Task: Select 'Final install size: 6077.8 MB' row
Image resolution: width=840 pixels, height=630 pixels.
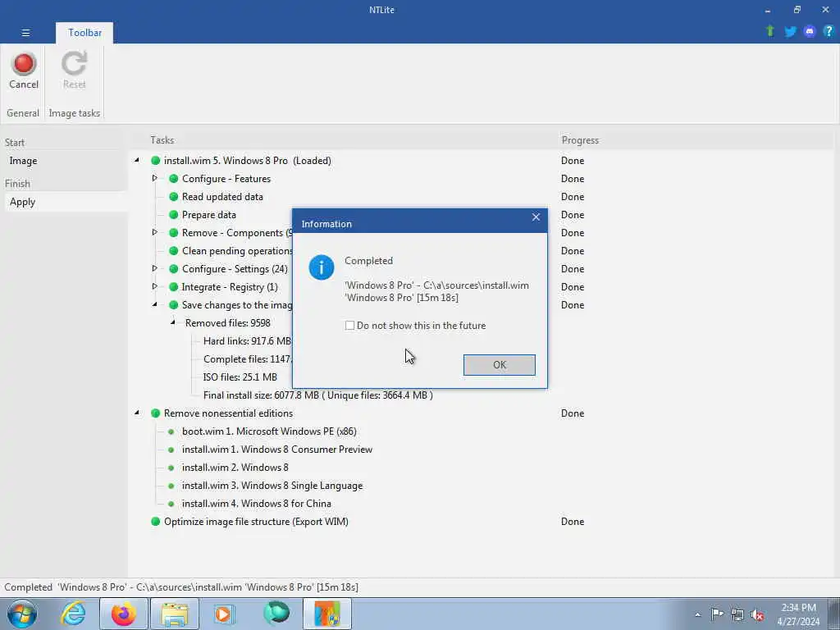Action: tap(318, 395)
